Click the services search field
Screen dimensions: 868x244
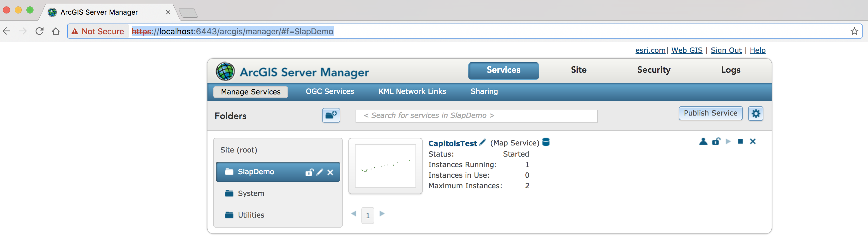(476, 116)
